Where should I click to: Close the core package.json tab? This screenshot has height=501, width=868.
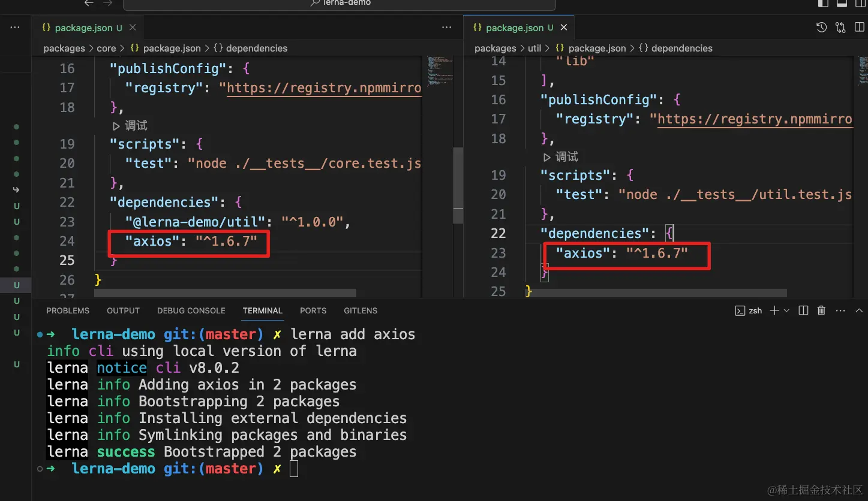coord(133,28)
